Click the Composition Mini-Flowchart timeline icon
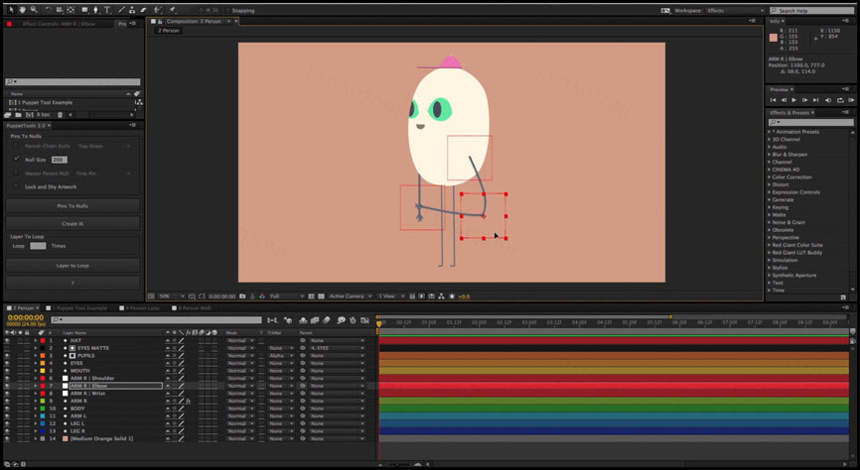Image resolution: width=860 pixels, height=470 pixels. [273, 320]
